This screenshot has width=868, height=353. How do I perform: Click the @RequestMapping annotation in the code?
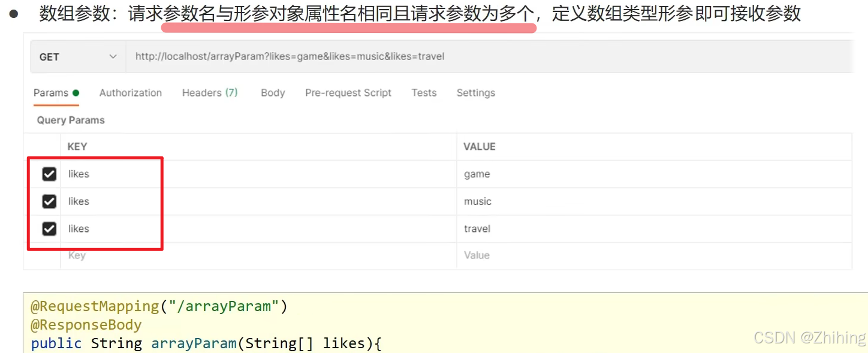tap(95, 306)
